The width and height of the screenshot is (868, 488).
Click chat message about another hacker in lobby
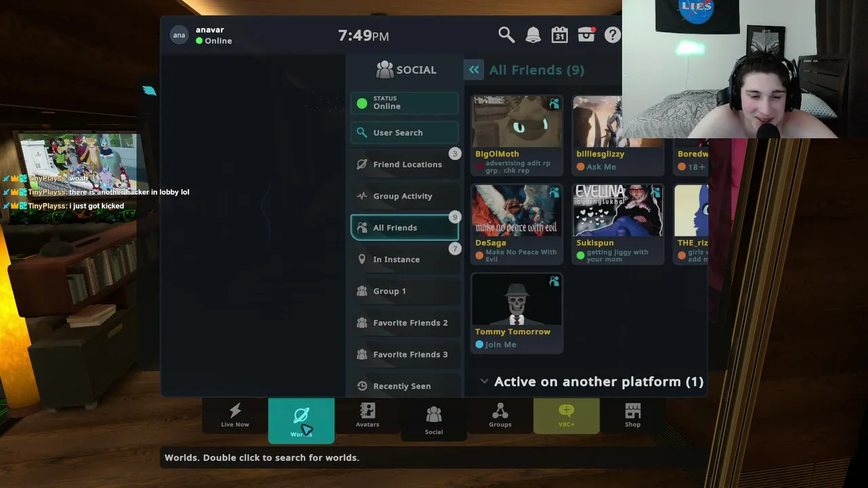(130, 192)
